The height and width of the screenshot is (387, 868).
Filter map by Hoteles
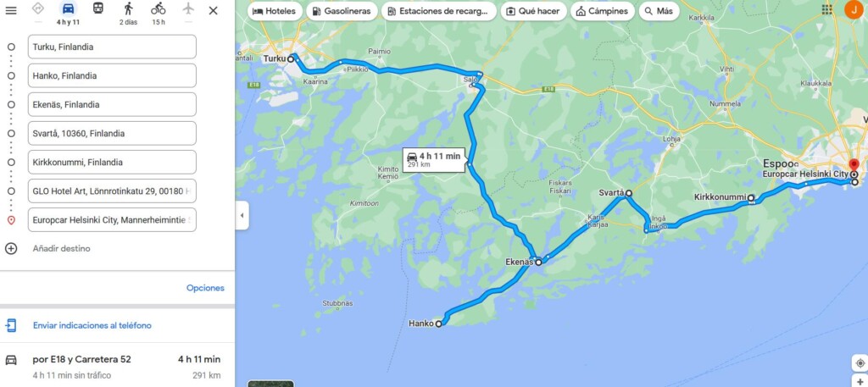point(275,11)
